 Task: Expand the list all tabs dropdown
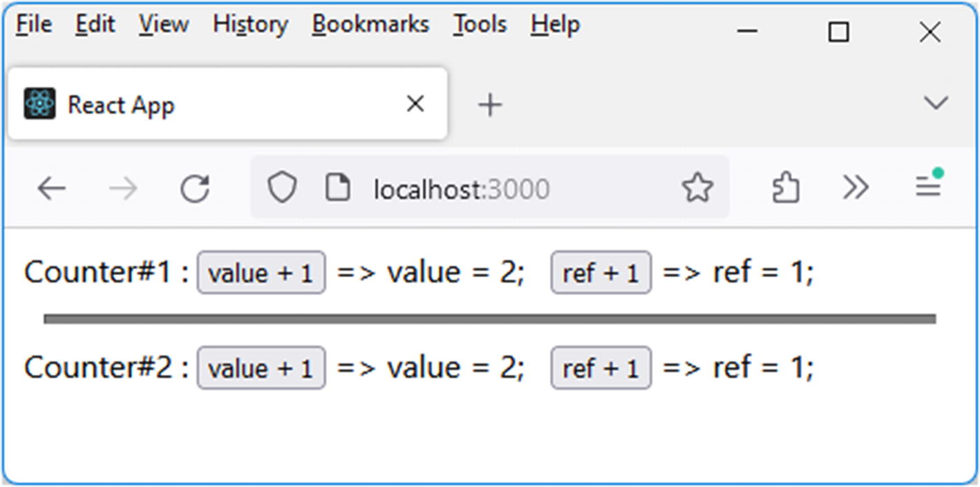pyautogui.click(x=935, y=104)
